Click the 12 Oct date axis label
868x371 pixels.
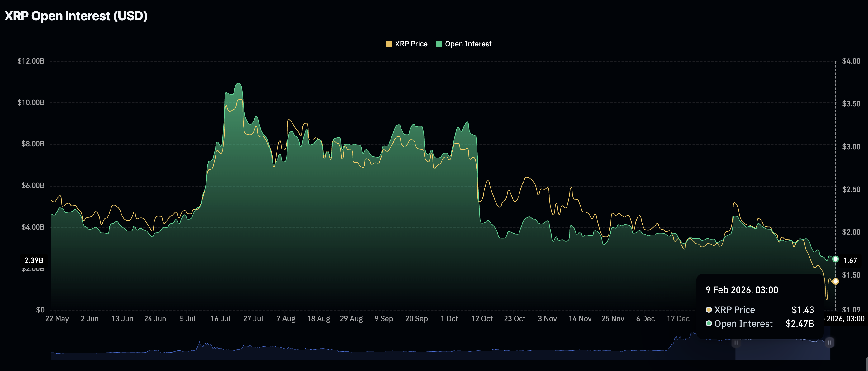(481, 319)
